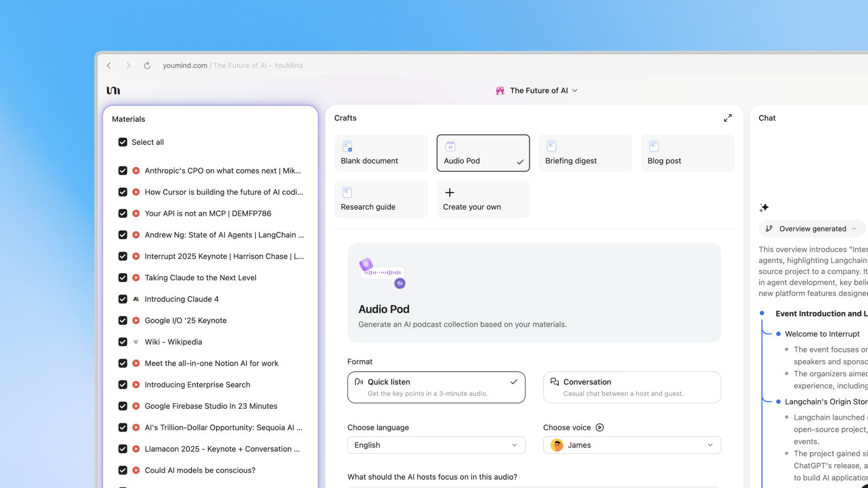Uncheck "Taking Claude to the Next Level"

click(x=123, y=277)
